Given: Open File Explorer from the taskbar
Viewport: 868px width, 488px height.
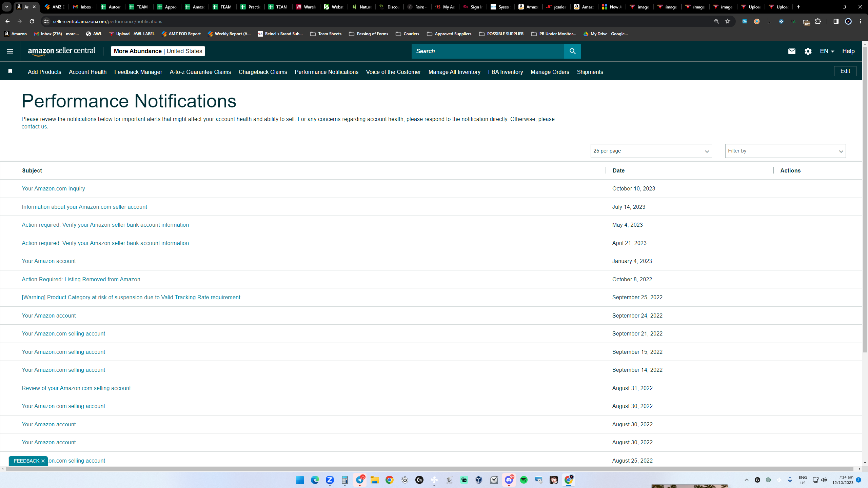Looking at the screenshot, I should click(375, 480).
